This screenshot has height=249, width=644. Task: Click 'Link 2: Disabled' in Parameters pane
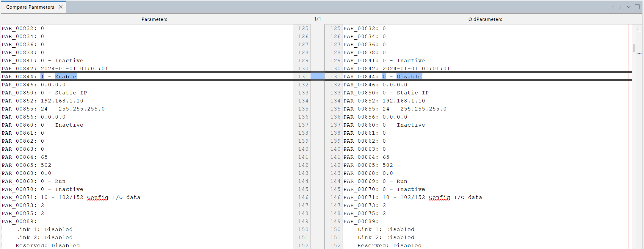tap(44, 237)
